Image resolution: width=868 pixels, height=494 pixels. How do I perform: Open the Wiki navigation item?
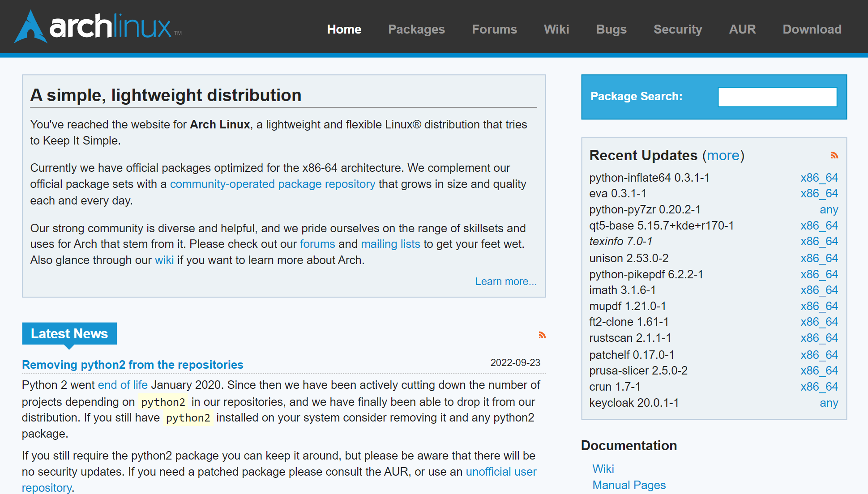coord(556,30)
